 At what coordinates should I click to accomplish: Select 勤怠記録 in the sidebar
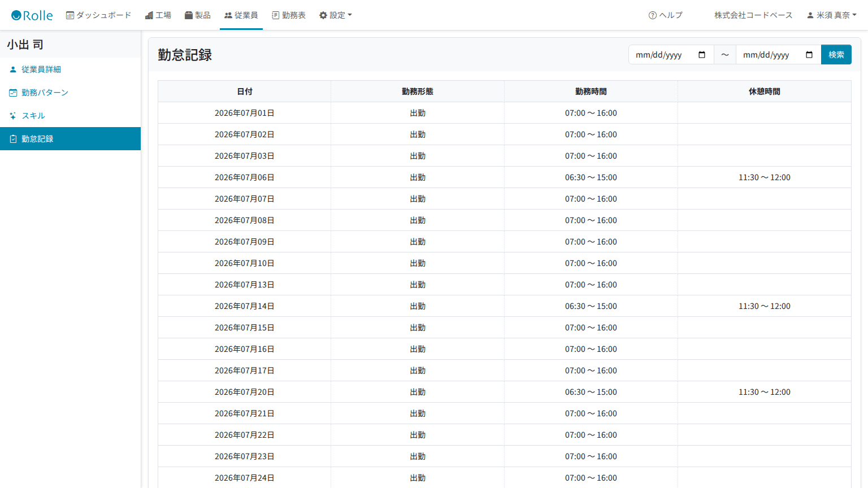coord(70,139)
